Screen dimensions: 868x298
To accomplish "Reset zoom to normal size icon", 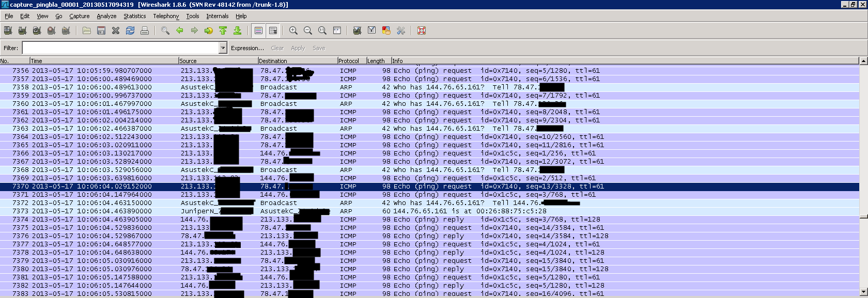I will tap(322, 31).
